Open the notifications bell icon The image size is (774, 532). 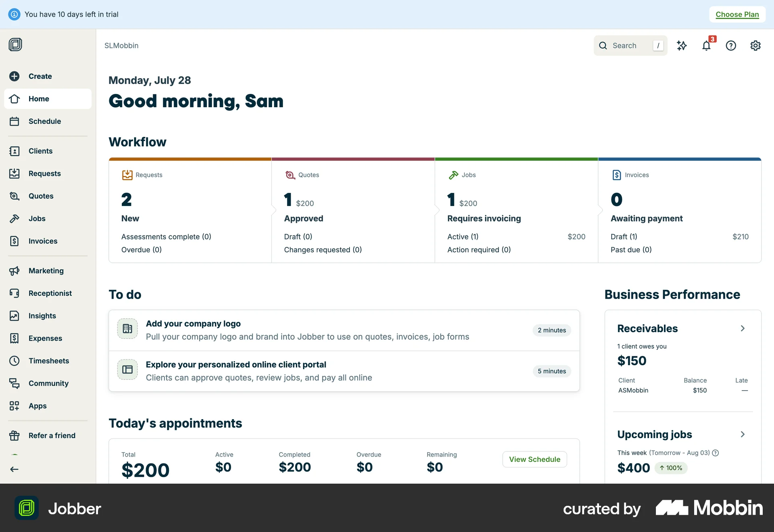coord(706,46)
